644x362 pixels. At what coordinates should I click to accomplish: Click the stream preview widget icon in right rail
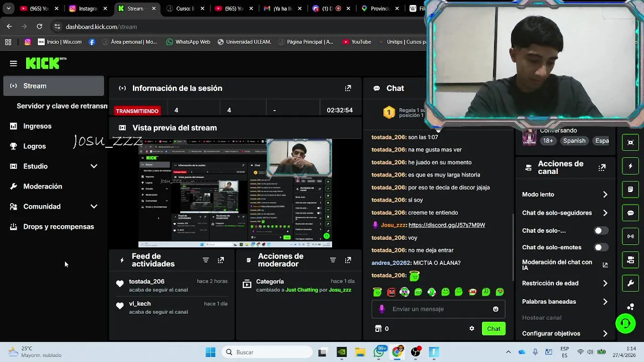(630, 143)
